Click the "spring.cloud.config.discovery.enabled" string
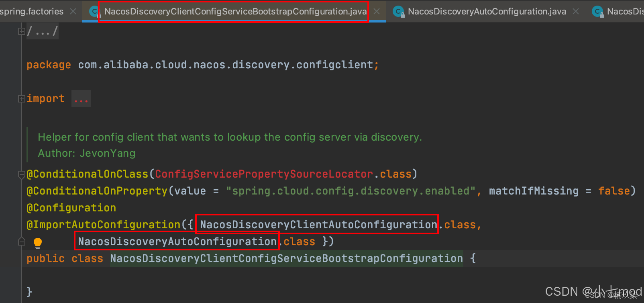Screen dimensions: 644x303 point(351,191)
